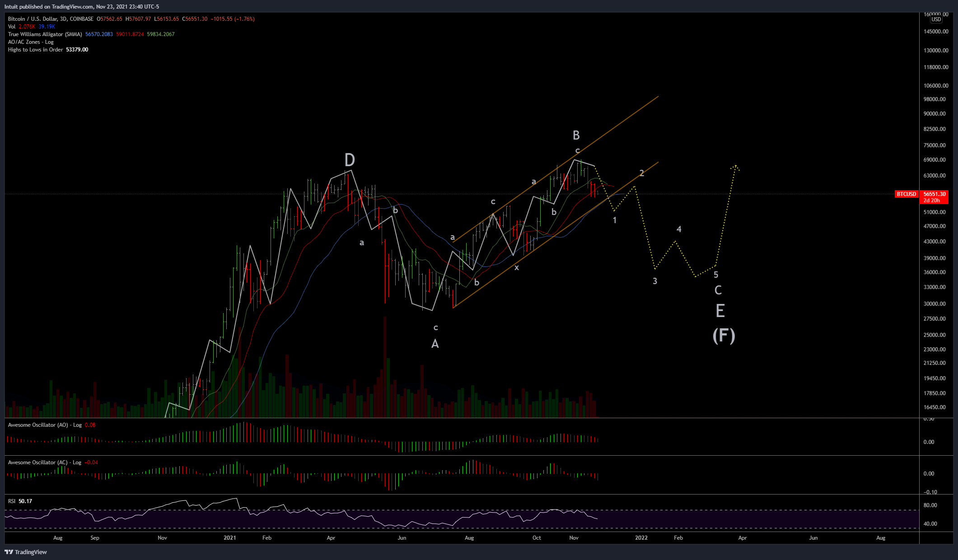Click the 16450.00 price scale label

pyautogui.click(x=935, y=407)
